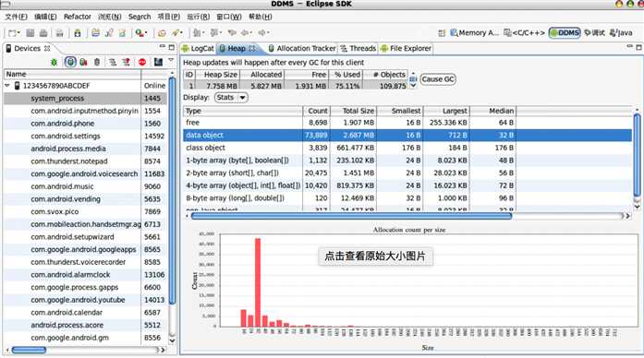The height and width of the screenshot is (358, 644).
Task: Select the '2-byte array (short[], char[])' row
Action: (x=407, y=173)
